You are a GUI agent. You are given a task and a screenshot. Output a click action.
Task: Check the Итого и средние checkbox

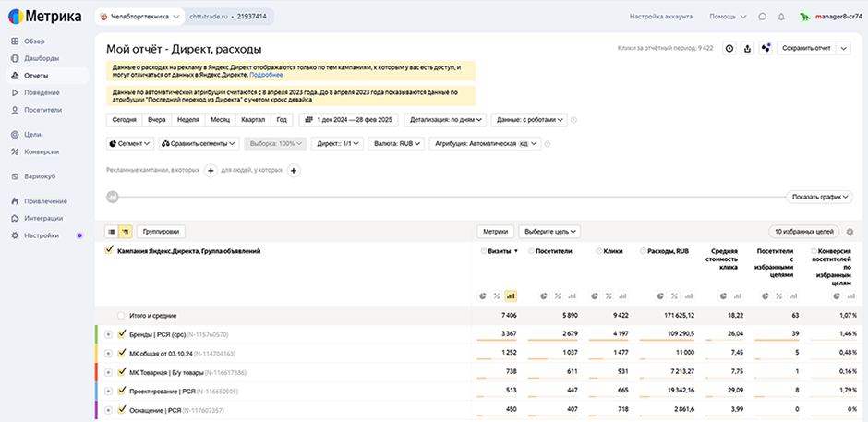122,316
